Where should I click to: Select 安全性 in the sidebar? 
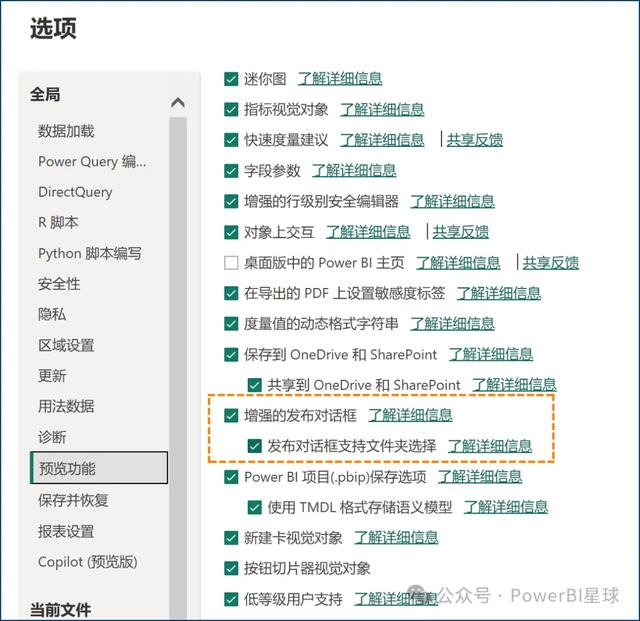(x=59, y=284)
